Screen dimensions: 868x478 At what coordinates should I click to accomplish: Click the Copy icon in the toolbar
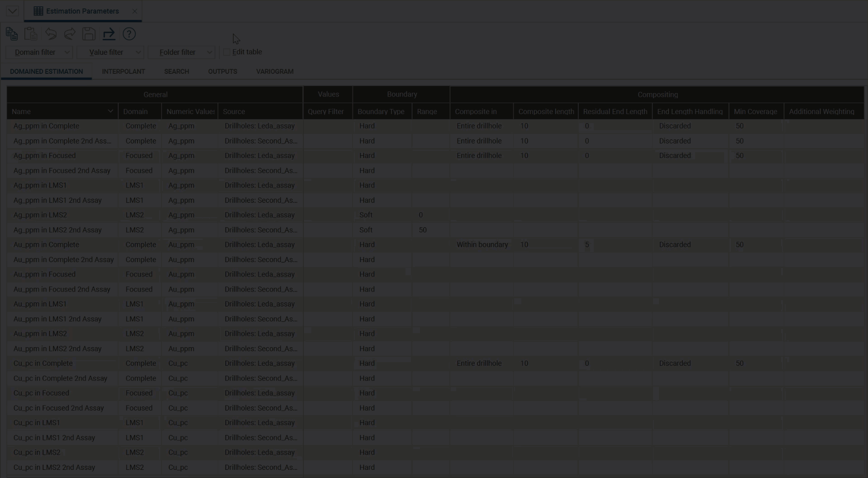click(11, 34)
